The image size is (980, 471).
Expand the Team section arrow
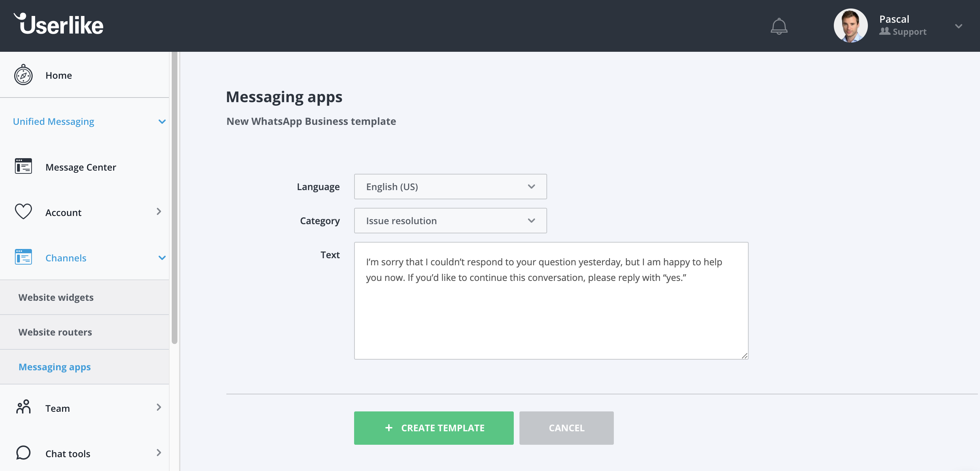[159, 407]
